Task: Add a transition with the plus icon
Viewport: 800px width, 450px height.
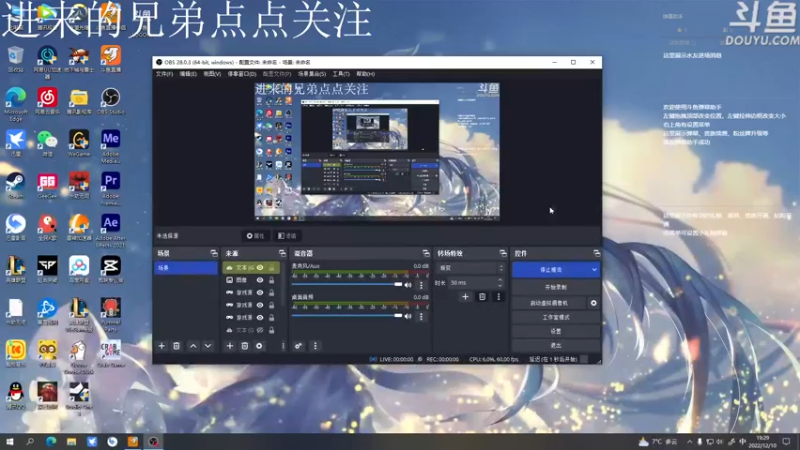Action: click(465, 296)
